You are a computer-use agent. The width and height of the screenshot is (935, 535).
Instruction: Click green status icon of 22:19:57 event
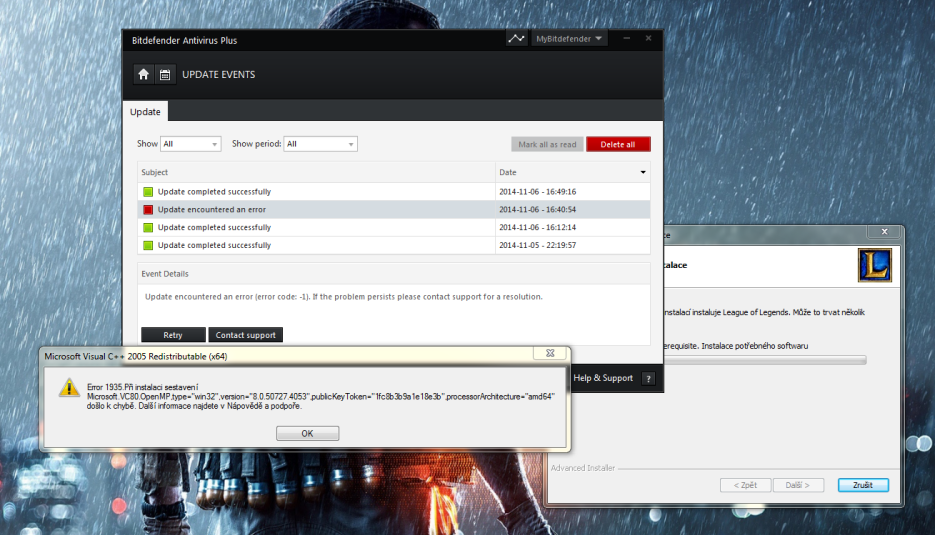click(148, 245)
